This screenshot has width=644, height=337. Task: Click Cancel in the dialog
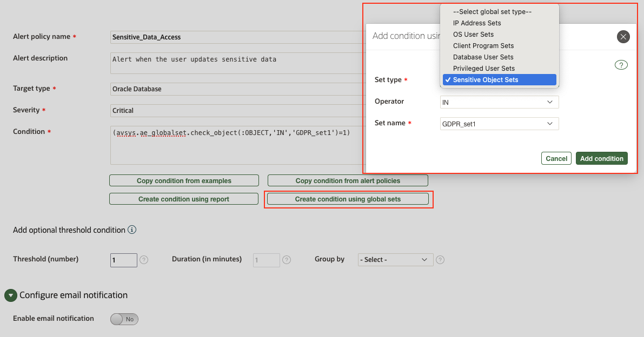tap(556, 158)
